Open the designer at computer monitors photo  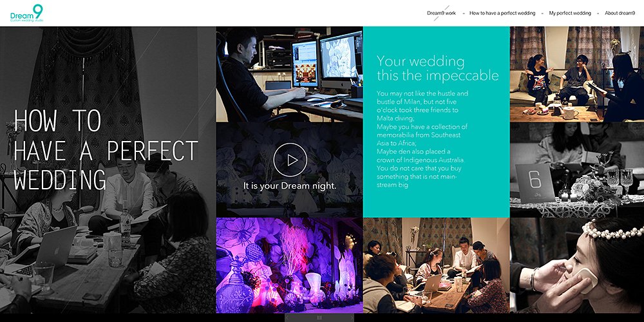(x=290, y=74)
